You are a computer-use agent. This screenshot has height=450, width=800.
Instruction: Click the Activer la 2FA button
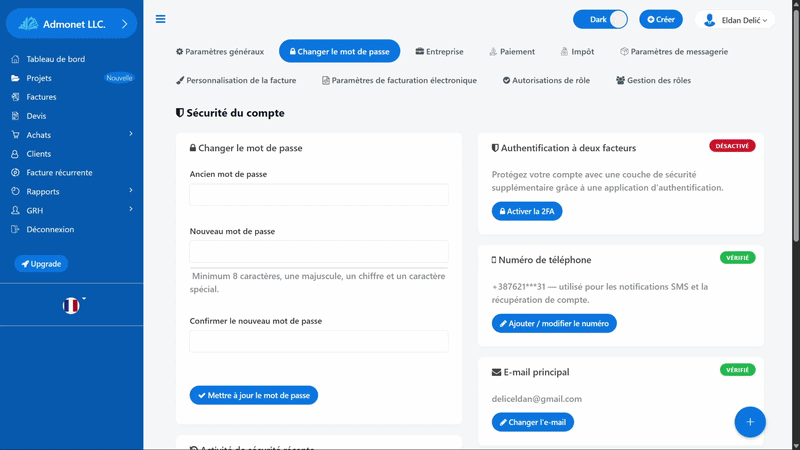(x=527, y=211)
